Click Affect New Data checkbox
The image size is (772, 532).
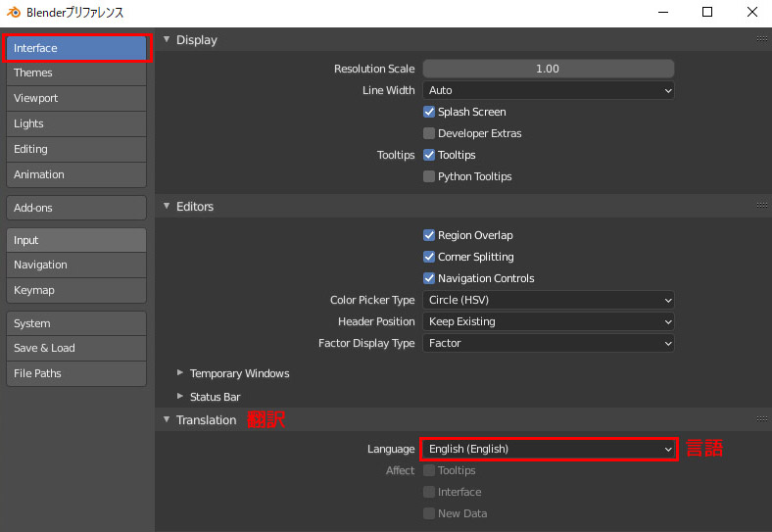pyautogui.click(x=429, y=513)
